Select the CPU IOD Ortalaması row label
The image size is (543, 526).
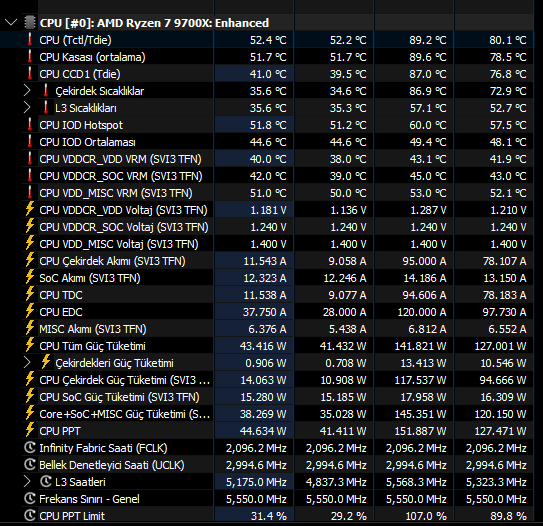coord(87,142)
